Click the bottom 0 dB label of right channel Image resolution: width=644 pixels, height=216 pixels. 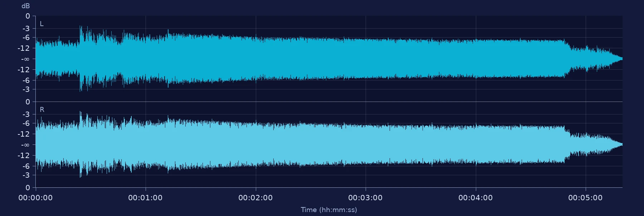tap(28, 188)
